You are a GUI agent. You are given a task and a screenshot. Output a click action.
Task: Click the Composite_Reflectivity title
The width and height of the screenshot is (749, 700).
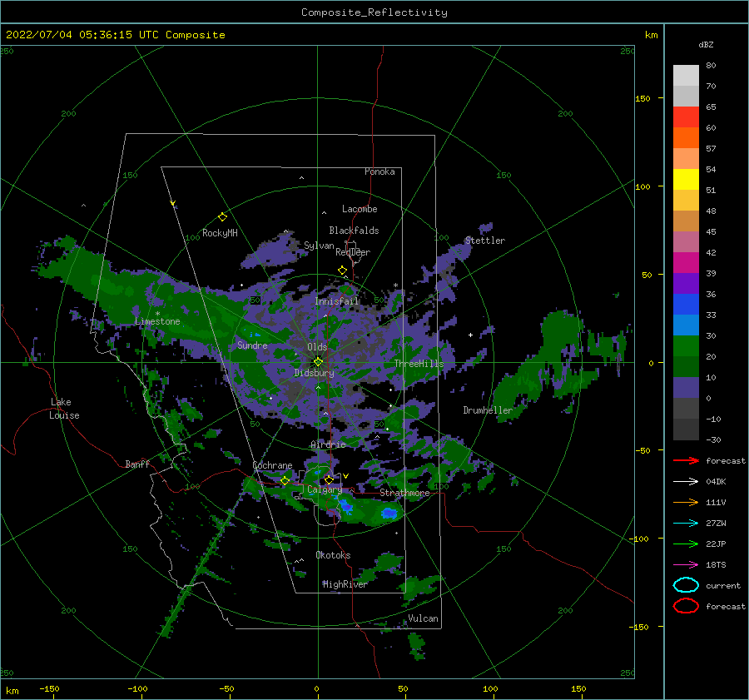[x=374, y=12]
